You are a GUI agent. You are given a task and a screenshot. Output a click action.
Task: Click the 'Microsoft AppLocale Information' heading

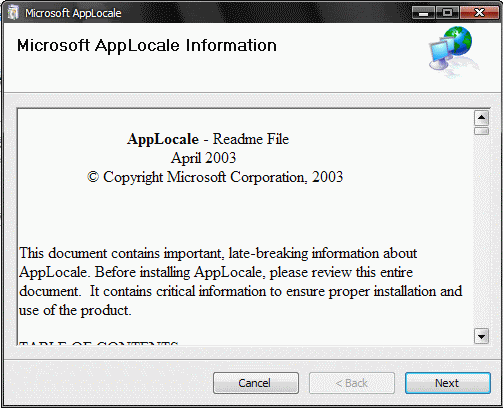[147, 45]
